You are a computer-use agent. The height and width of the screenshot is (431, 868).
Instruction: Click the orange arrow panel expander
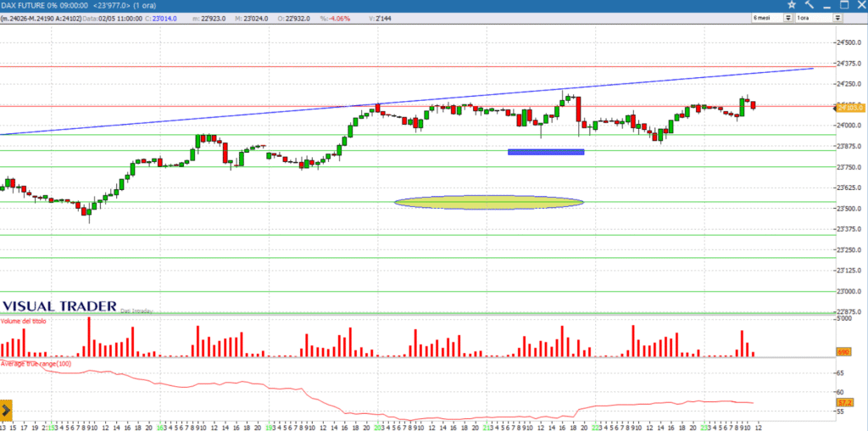tap(6, 411)
